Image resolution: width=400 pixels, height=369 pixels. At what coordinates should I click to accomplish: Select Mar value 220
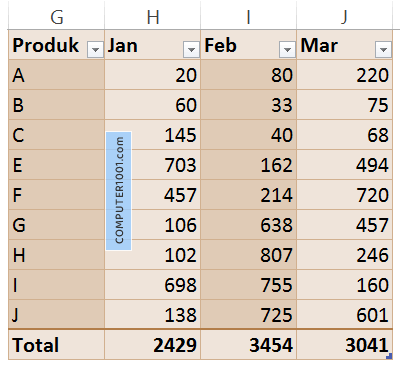coord(345,75)
